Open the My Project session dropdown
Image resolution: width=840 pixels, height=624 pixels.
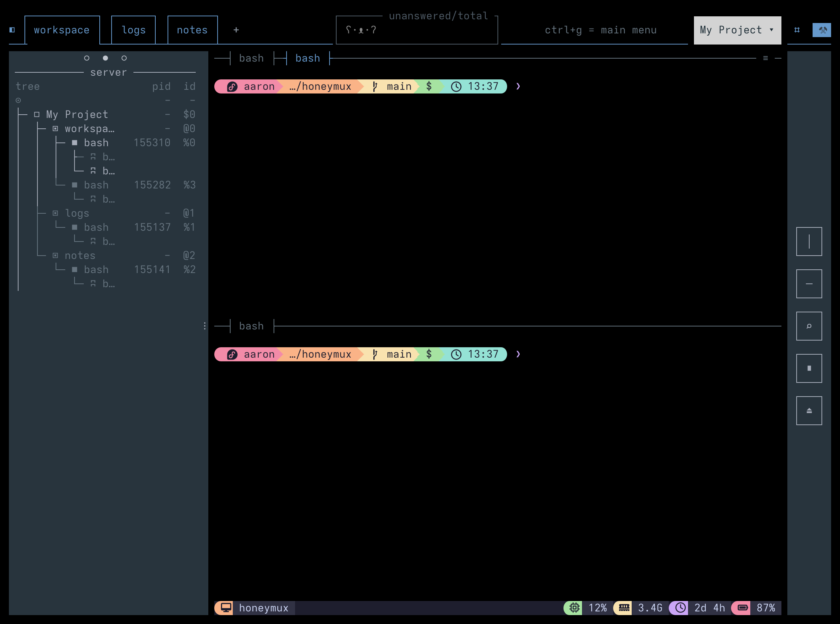(737, 30)
